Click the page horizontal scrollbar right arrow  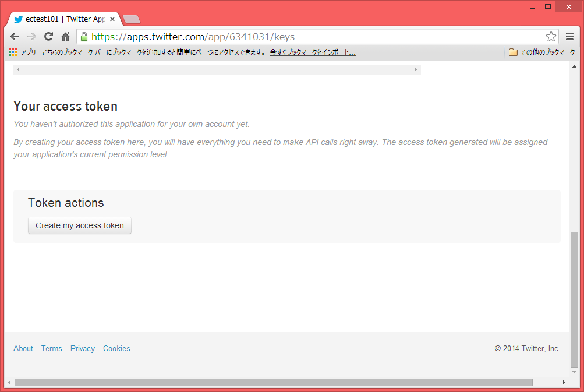[x=564, y=382]
